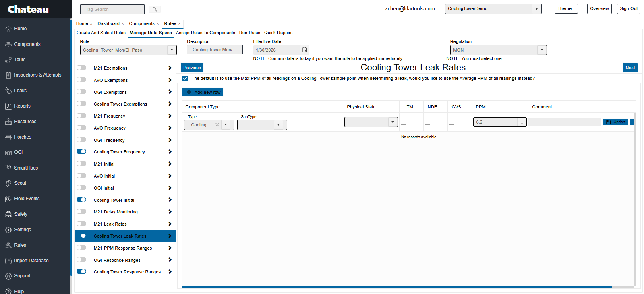
Task: Toggle the Cooling Tower Frequency switch
Action: (x=81, y=151)
